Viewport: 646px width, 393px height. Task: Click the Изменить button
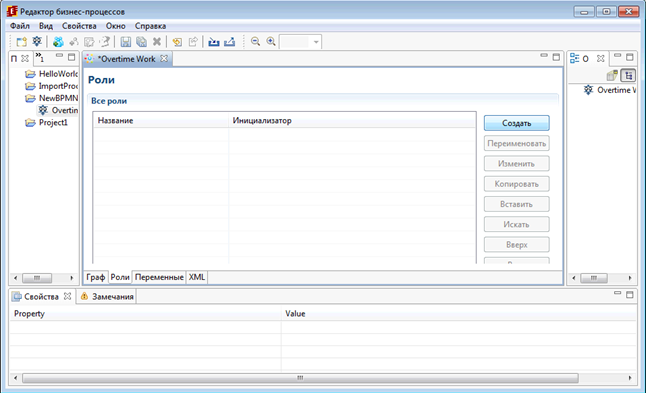517,164
